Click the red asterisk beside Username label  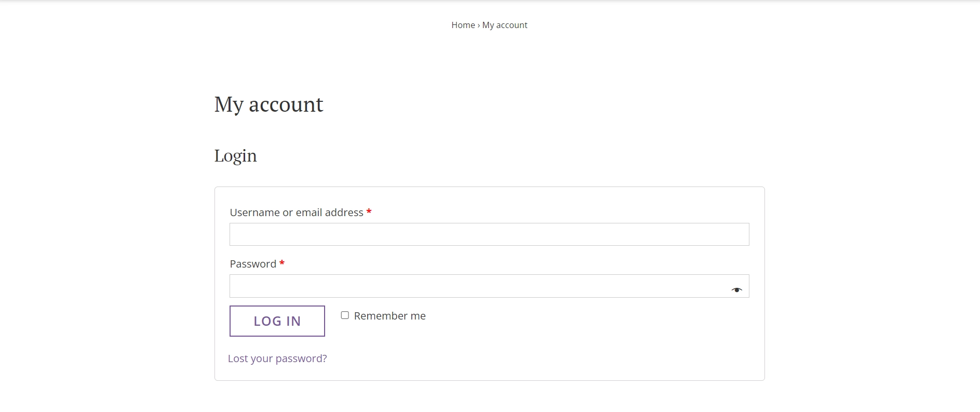(369, 212)
